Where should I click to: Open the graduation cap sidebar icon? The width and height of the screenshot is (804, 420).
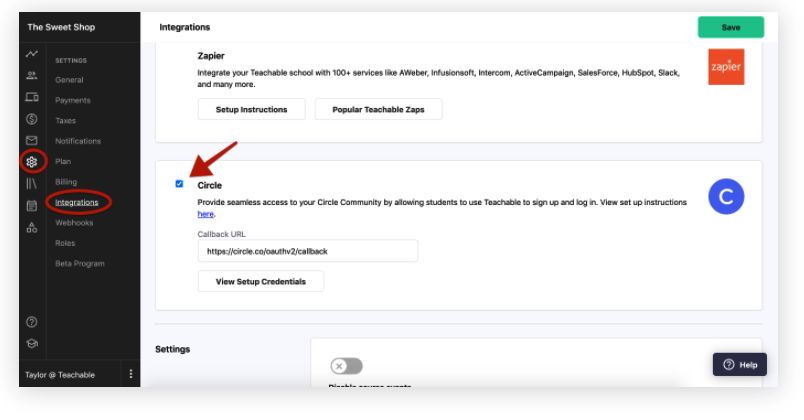click(32, 344)
